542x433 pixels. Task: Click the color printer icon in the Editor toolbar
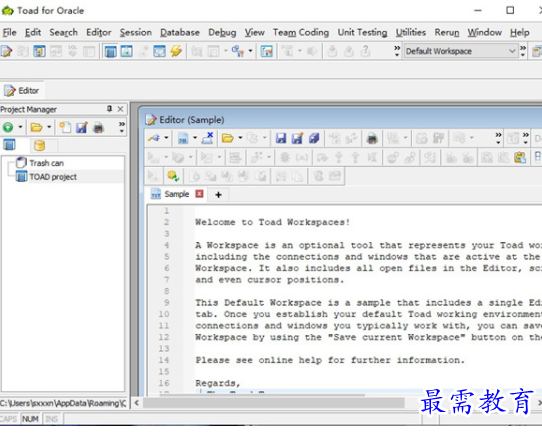tap(372, 138)
